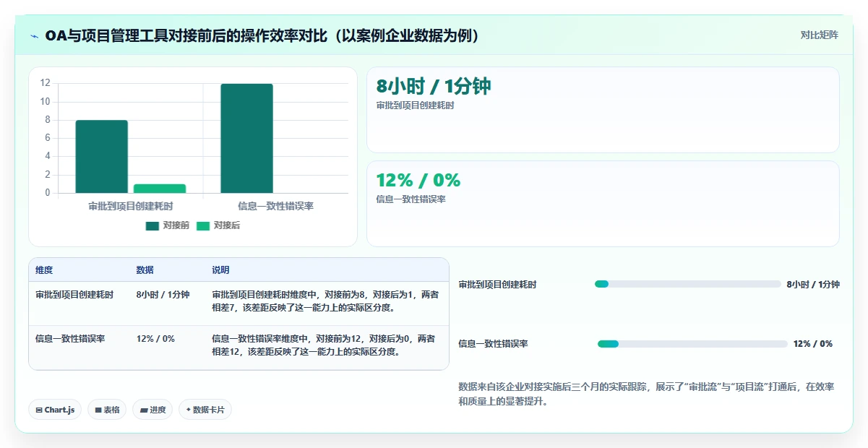Select the 数据卡片 chip

[x=205, y=410]
